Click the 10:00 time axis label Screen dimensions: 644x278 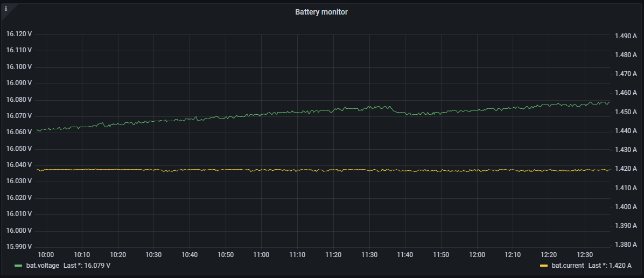tap(46, 254)
